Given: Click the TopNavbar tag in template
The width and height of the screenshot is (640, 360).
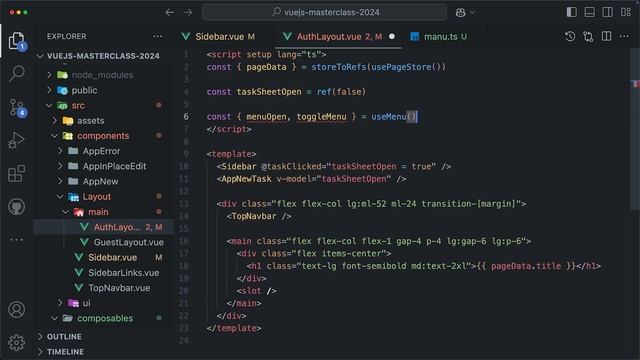Looking at the screenshot, I should coord(253,216).
